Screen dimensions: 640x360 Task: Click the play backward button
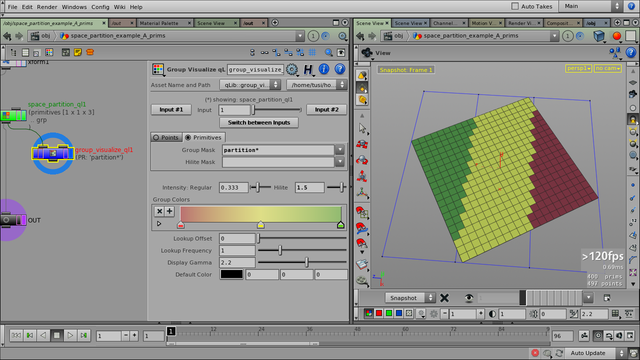click(x=43, y=336)
